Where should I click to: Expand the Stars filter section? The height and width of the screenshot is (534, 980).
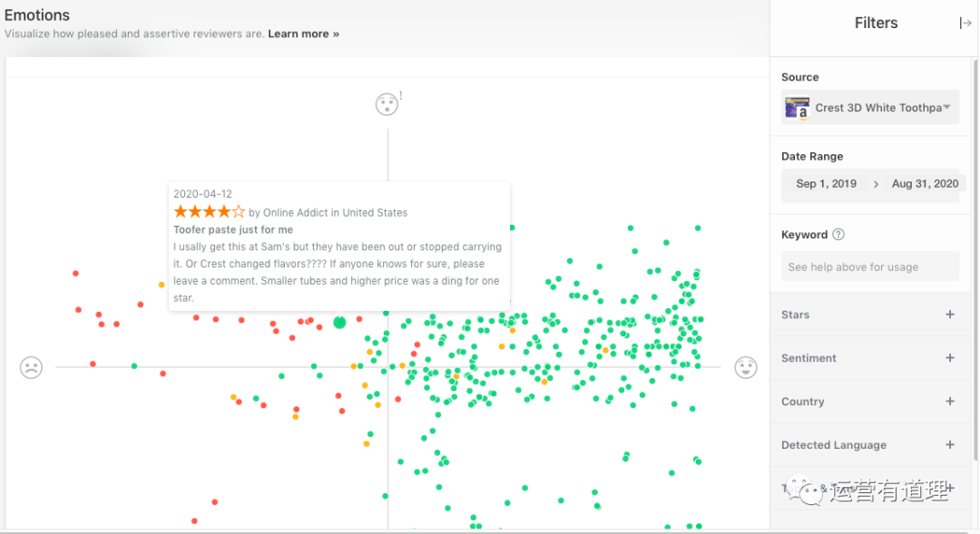click(x=950, y=315)
